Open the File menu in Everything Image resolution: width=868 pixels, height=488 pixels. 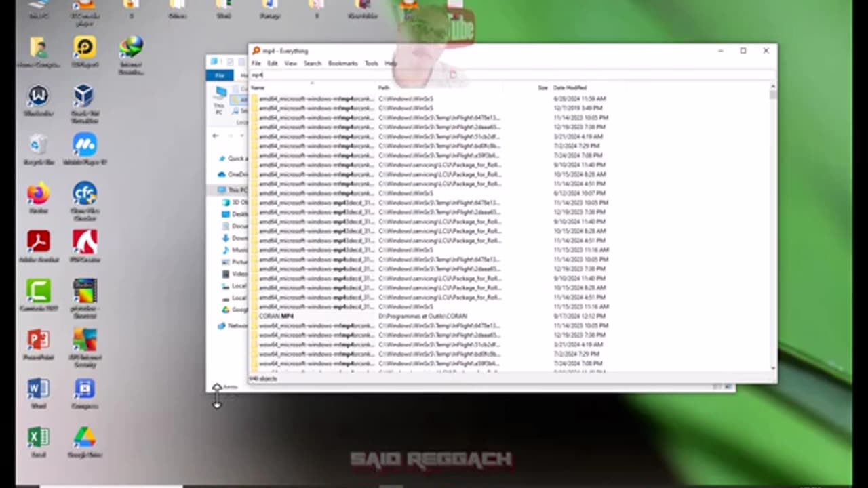(256, 64)
